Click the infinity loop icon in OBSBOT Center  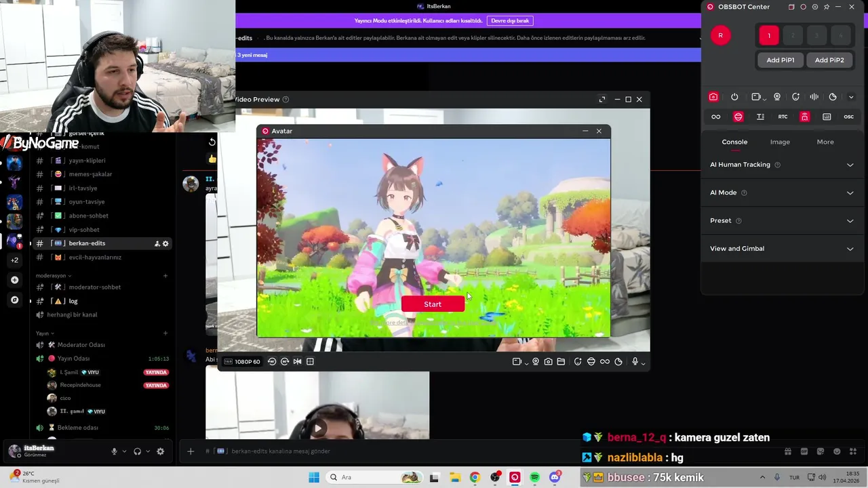(x=715, y=117)
